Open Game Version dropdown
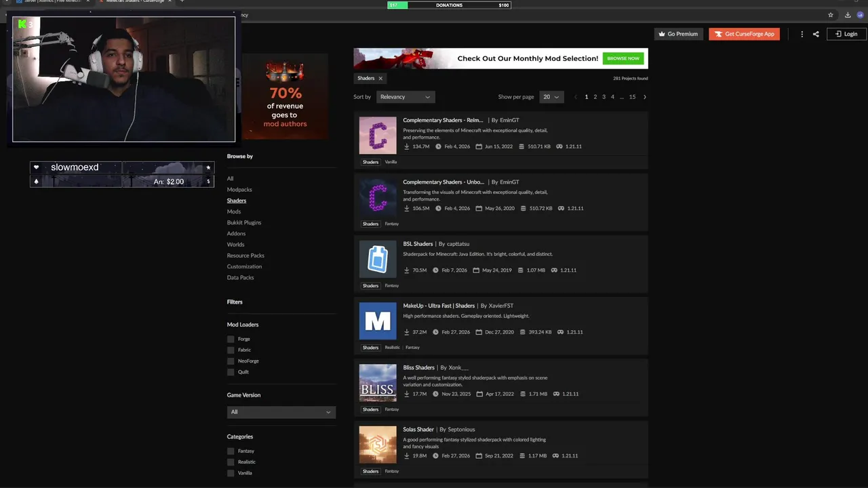 click(281, 412)
